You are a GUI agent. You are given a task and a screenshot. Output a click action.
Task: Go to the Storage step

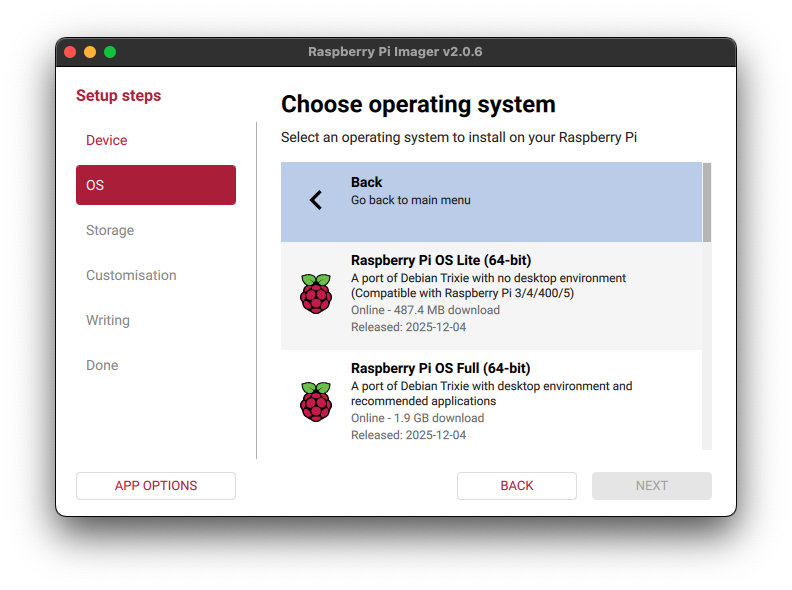110,230
